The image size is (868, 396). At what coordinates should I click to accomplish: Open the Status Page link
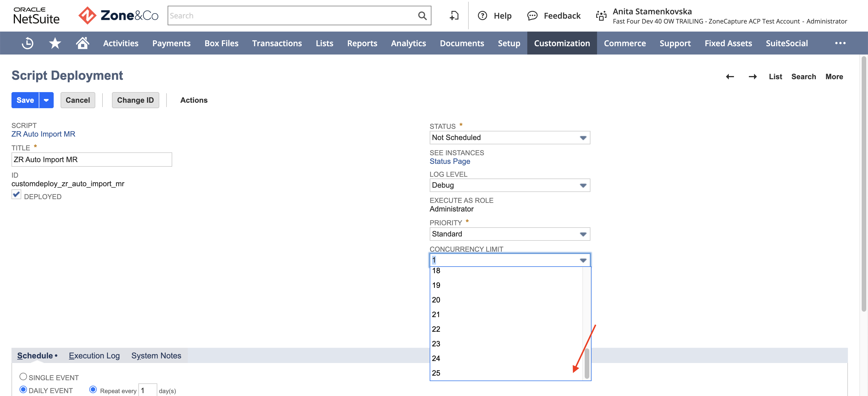pyautogui.click(x=449, y=161)
